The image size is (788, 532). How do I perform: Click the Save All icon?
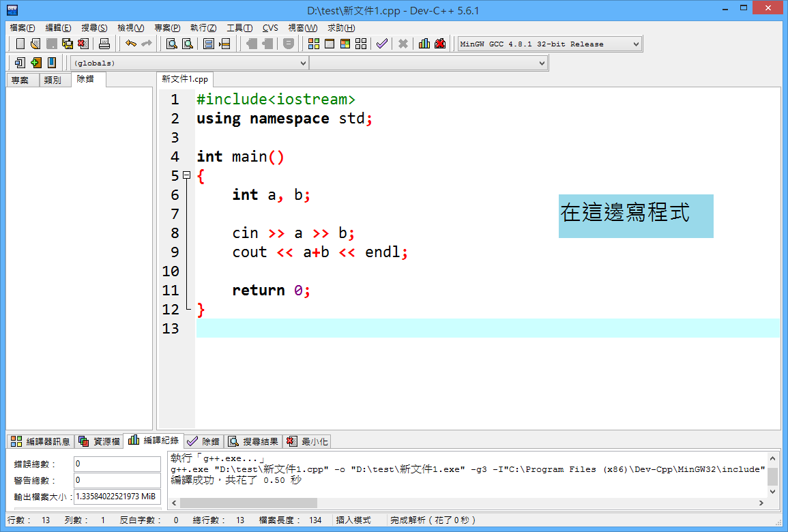(x=68, y=44)
